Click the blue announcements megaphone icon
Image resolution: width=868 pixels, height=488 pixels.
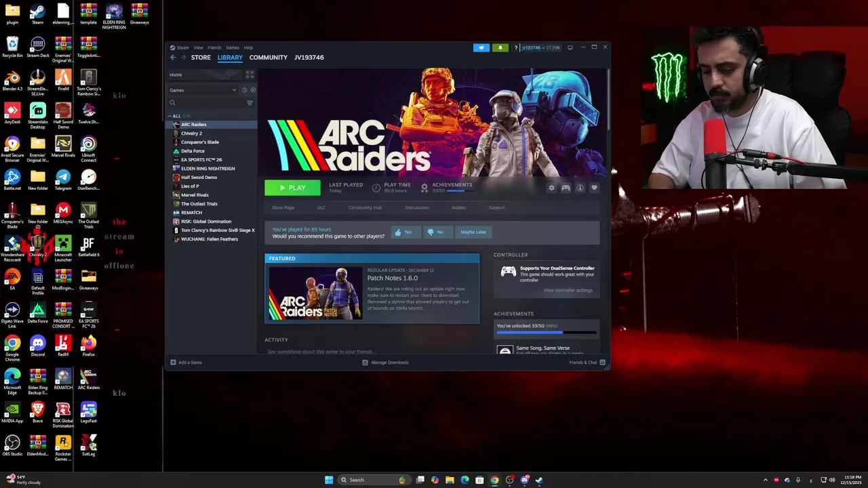481,47
